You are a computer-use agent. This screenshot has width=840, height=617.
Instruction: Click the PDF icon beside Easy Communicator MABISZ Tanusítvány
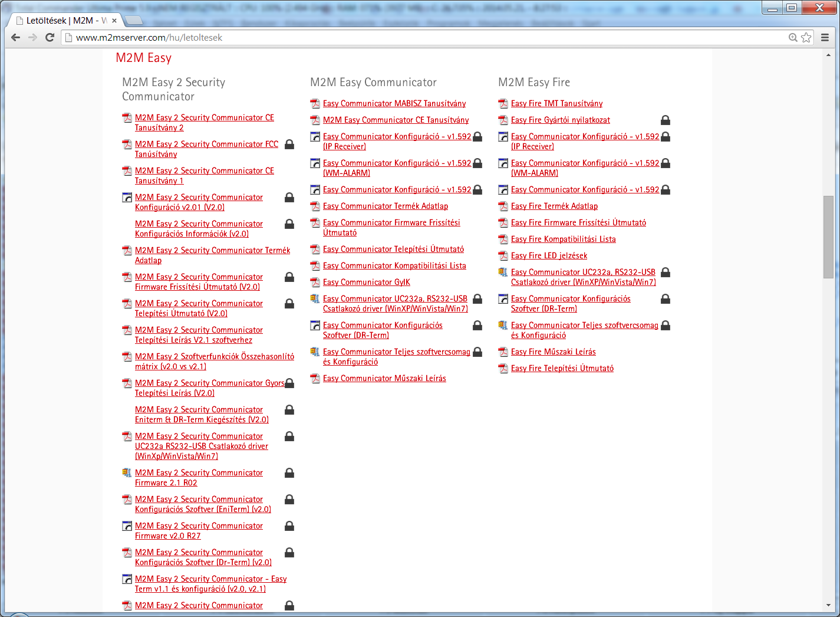pos(315,104)
